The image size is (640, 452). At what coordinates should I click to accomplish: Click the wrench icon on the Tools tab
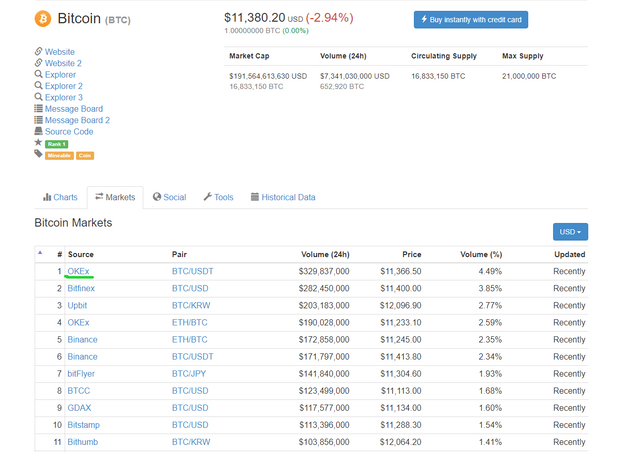[207, 197]
